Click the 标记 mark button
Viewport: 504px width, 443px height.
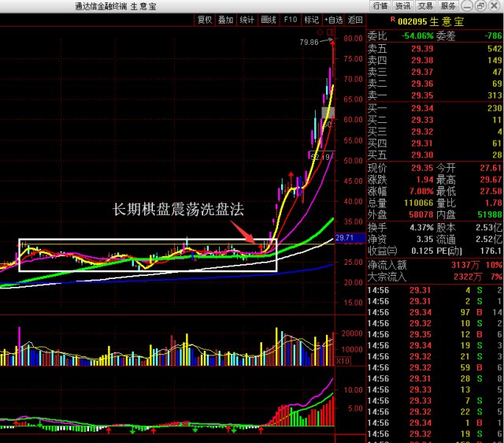click(x=312, y=20)
